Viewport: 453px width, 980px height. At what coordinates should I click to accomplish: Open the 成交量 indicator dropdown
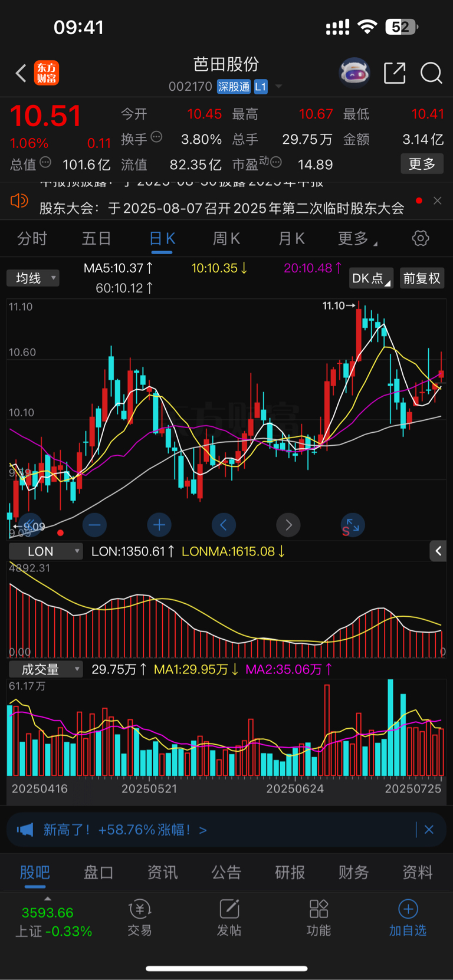pyautogui.click(x=45, y=669)
